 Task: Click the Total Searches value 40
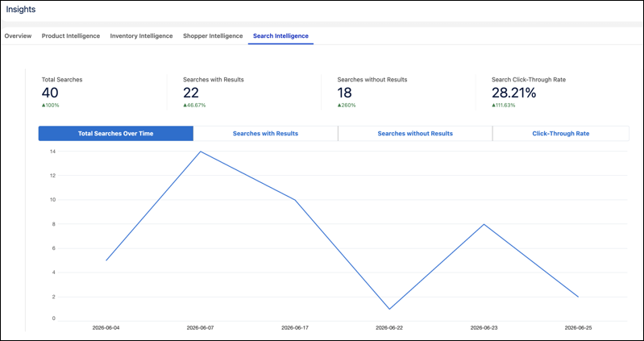pos(50,93)
